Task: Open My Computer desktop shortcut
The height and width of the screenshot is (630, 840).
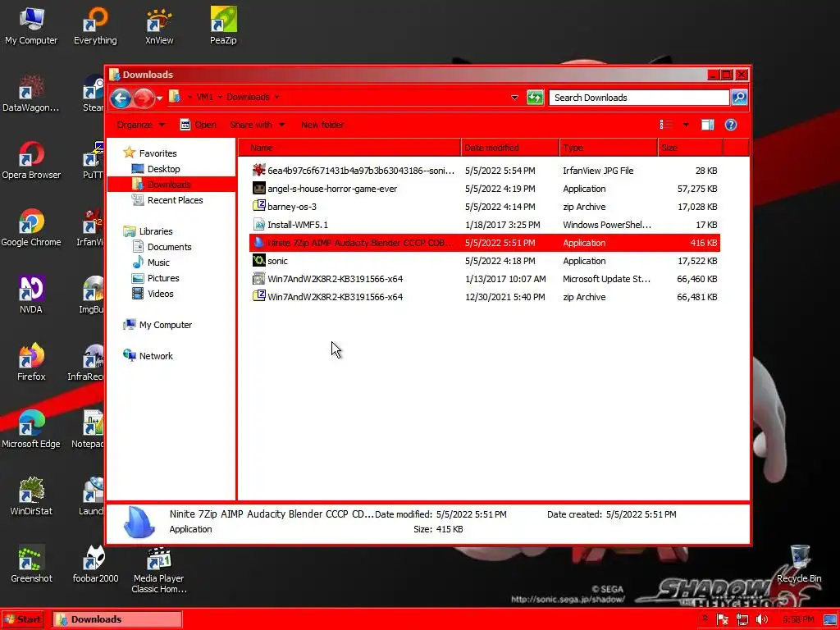Action: click(x=31, y=25)
